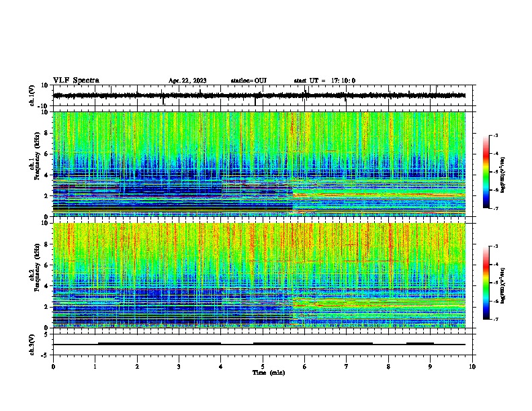Select the ch.2 spectrogram color bar

486,283
